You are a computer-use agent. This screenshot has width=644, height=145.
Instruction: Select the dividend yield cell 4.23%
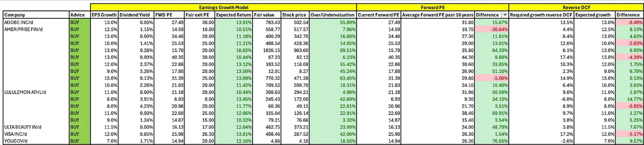pos(136,106)
